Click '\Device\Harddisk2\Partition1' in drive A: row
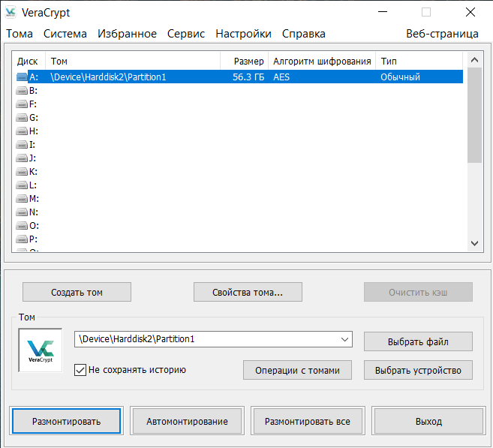The width and height of the screenshot is (493, 448). click(x=108, y=77)
